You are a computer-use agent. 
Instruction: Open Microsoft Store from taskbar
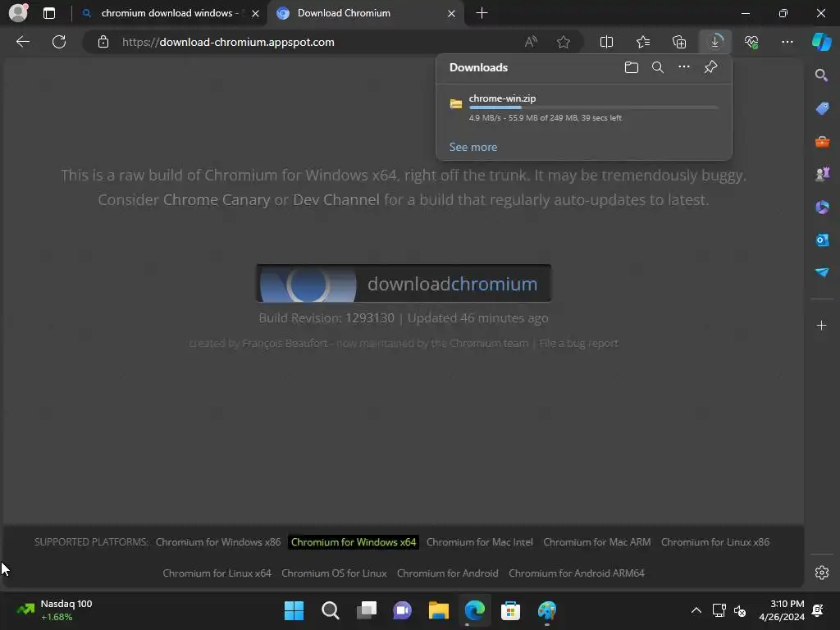pos(510,610)
